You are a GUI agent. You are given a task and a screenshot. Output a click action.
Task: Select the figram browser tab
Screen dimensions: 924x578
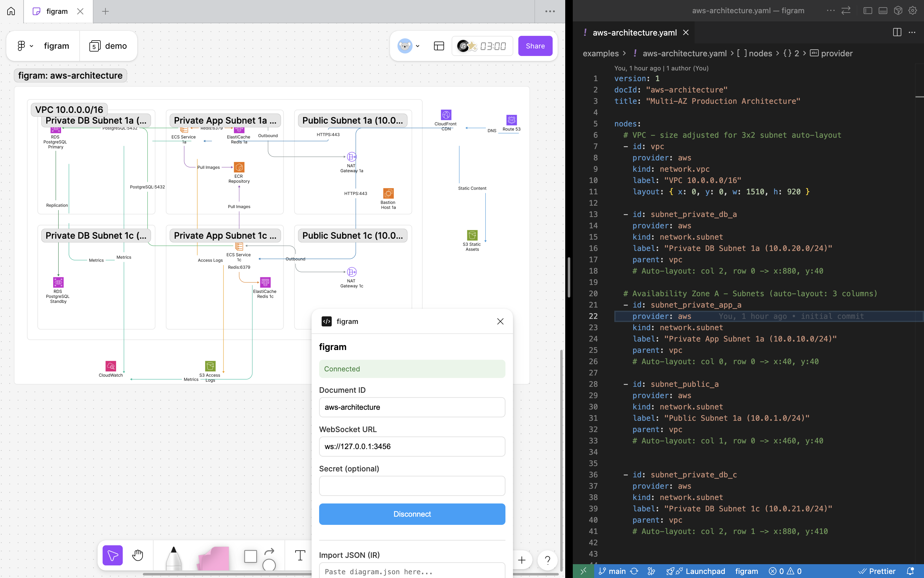57,11
